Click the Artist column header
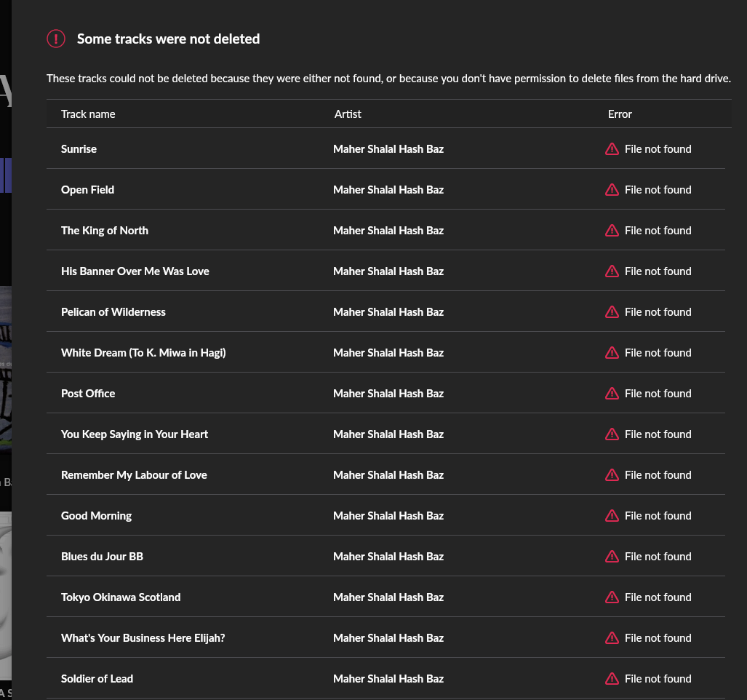The height and width of the screenshot is (700, 747). 348,114
